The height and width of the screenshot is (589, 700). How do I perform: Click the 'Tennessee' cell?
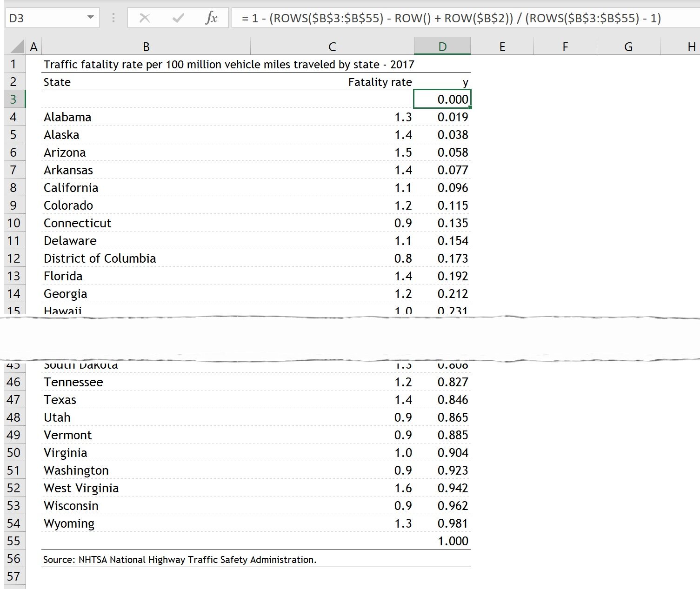click(146, 382)
